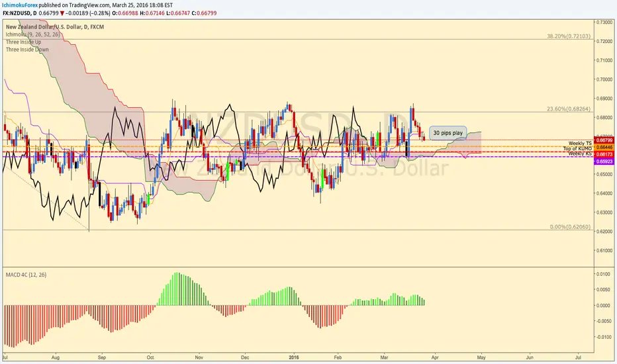Click the purple 0.65923 price tag
This screenshot has width=617, height=364.
(604, 161)
